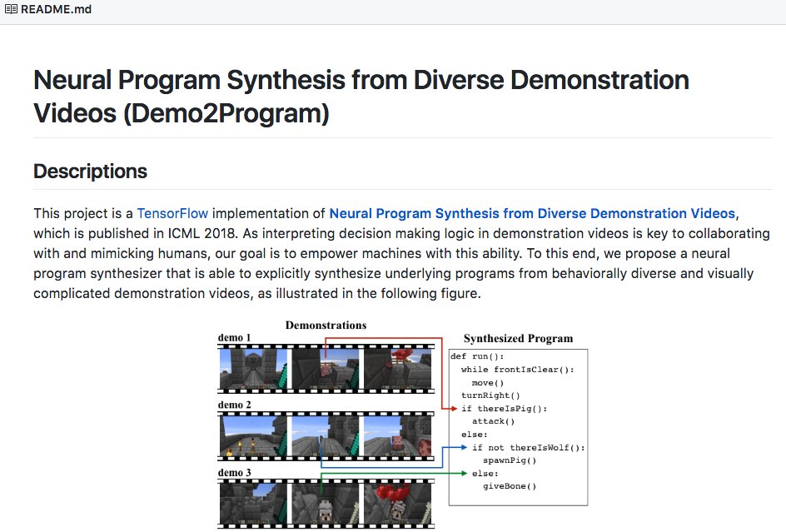Click the 'if not thereIsWolf():' code line

(529, 447)
